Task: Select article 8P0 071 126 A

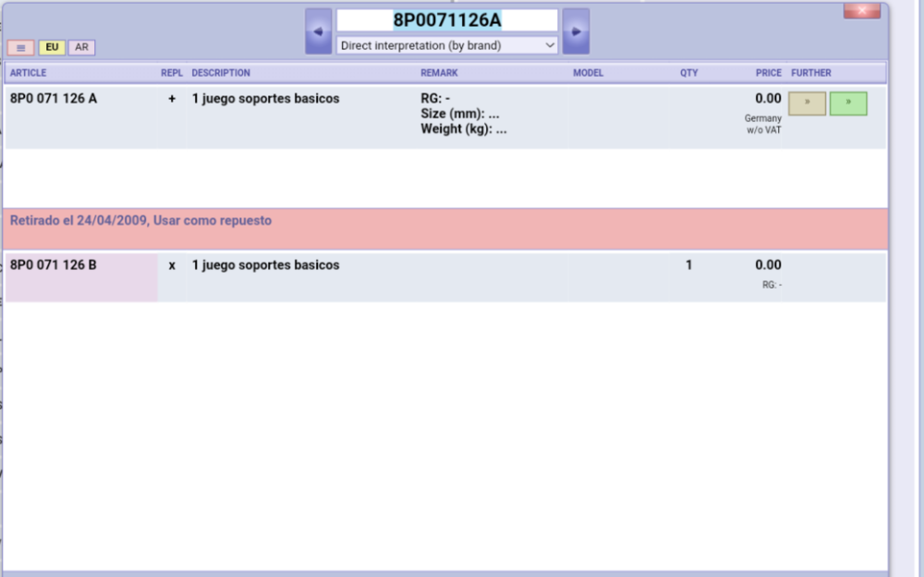Action: [x=54, y=99]
